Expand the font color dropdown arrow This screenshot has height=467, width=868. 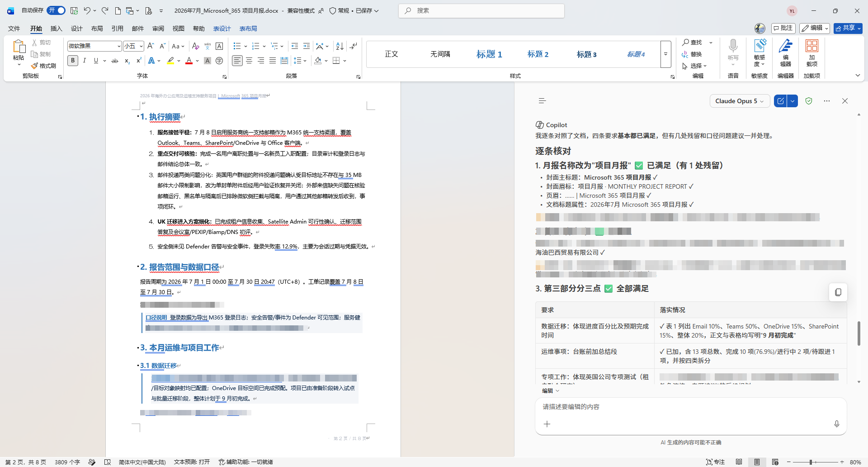197,61
